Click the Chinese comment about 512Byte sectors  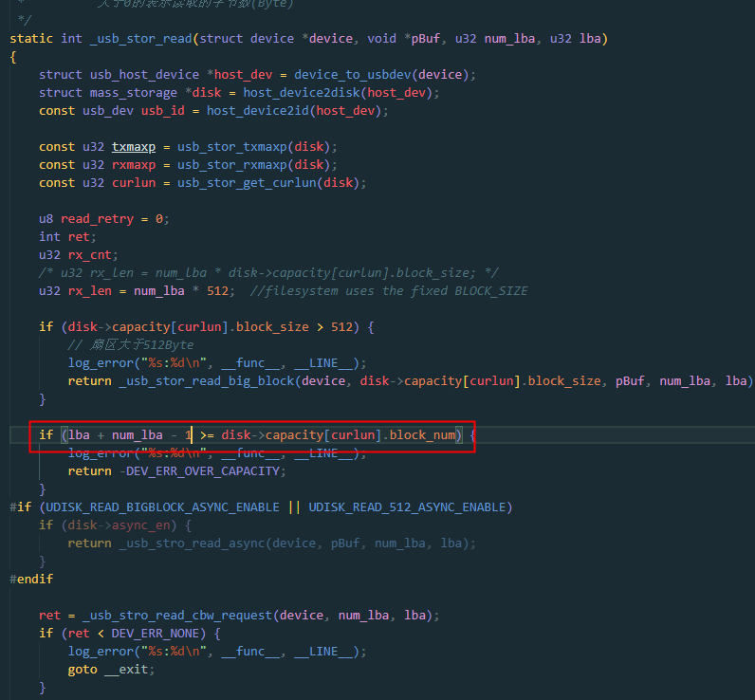coord(131,345)
